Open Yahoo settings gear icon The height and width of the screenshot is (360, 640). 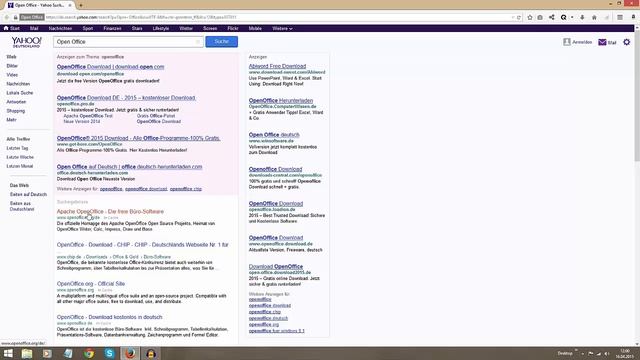[627, 42]
